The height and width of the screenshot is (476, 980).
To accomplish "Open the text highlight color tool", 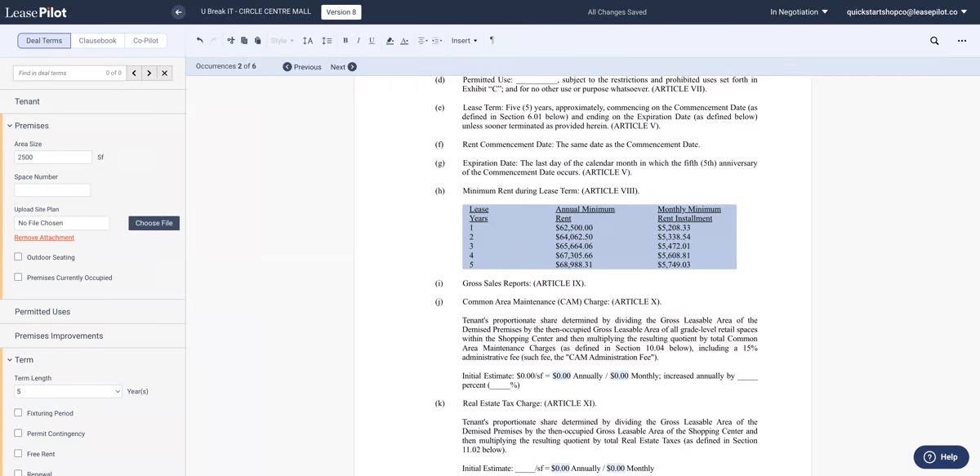I will 390,39.
